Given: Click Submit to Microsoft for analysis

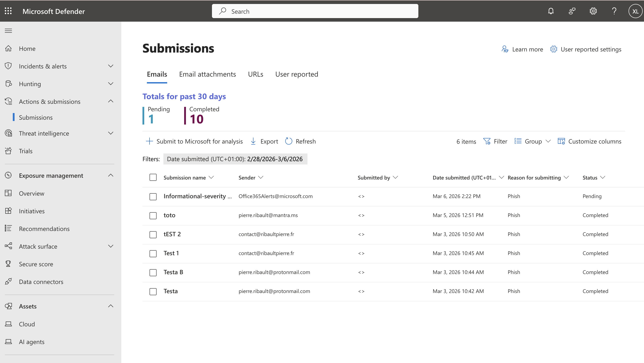Looking at the screenshot, I should (194, 141).
